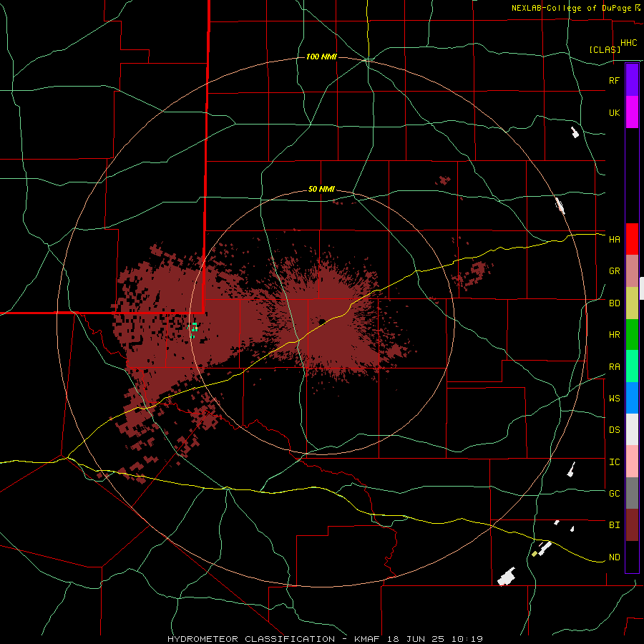Click the ND legend label

(614, 557)
